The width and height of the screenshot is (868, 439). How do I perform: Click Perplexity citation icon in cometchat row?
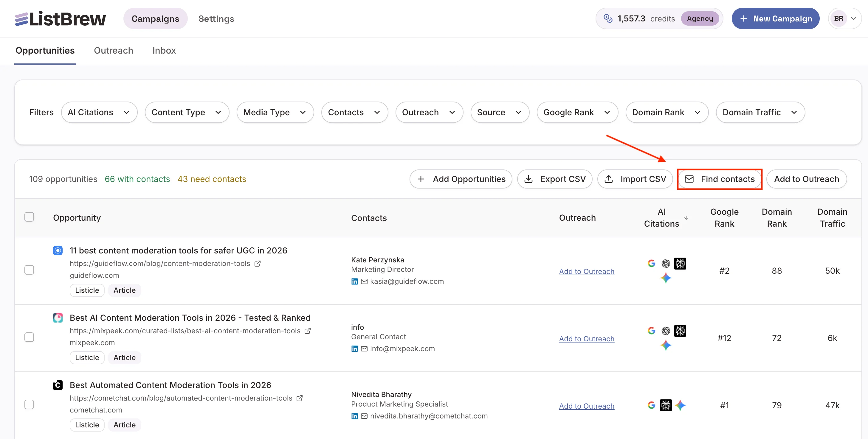click(666, 405)
